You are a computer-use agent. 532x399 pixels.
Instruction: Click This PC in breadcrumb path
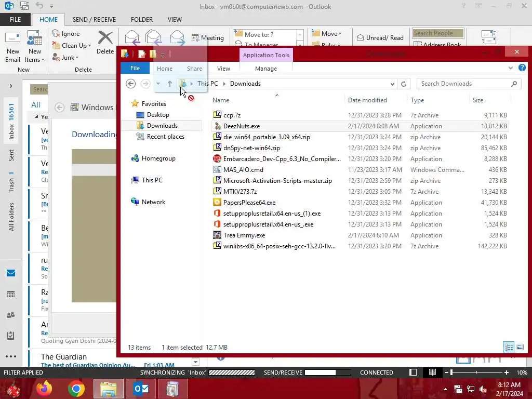pos(208,84)
